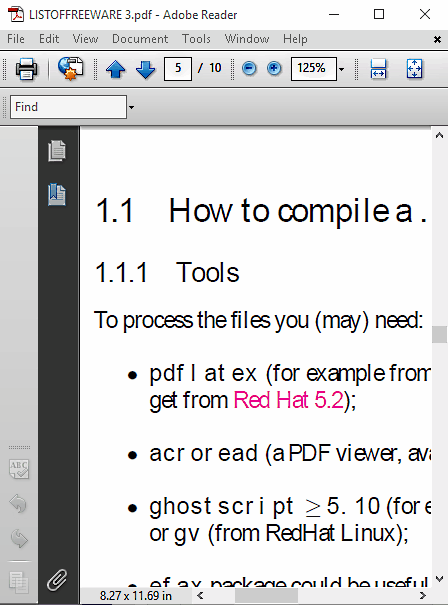Click the ABC spell check sidebar icon
448x605 pixels.
click(x=19, y=469)
